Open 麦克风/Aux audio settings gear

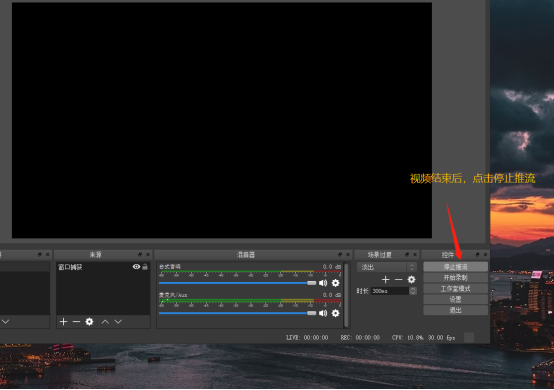coord(336,313)
